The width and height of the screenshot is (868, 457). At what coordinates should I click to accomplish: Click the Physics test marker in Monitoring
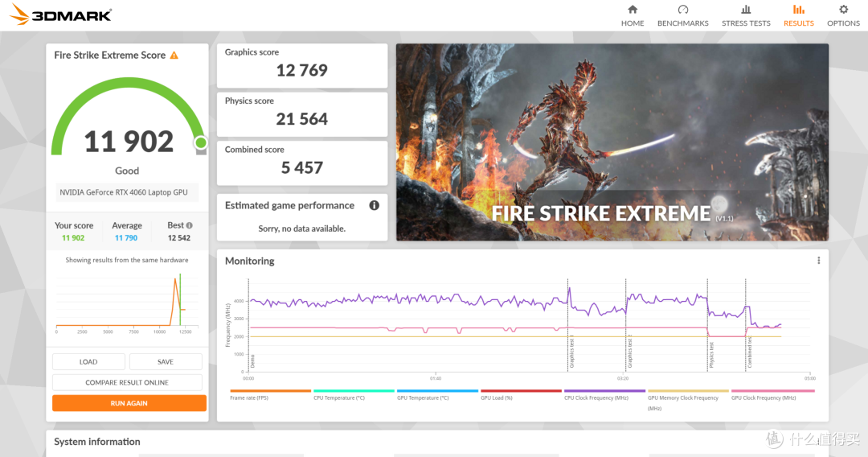coord(711,355)
